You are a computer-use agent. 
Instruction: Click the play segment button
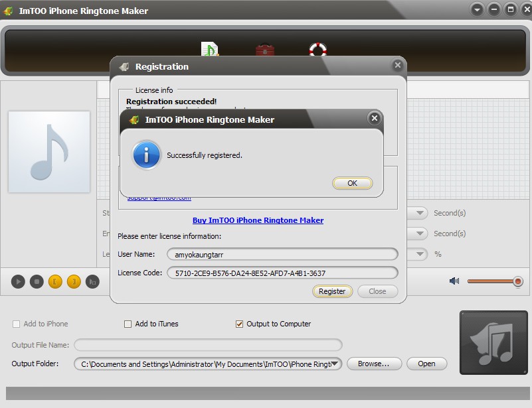coord(92,281)
